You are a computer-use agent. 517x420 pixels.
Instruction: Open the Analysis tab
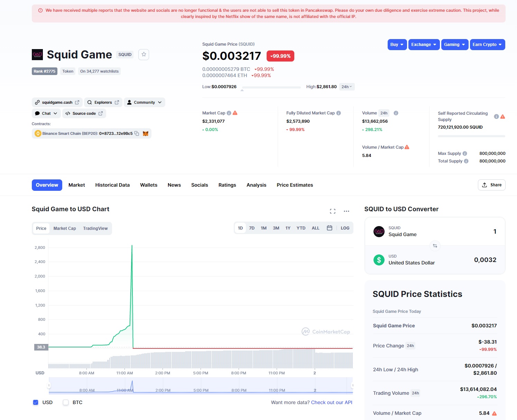coord(256,185)
